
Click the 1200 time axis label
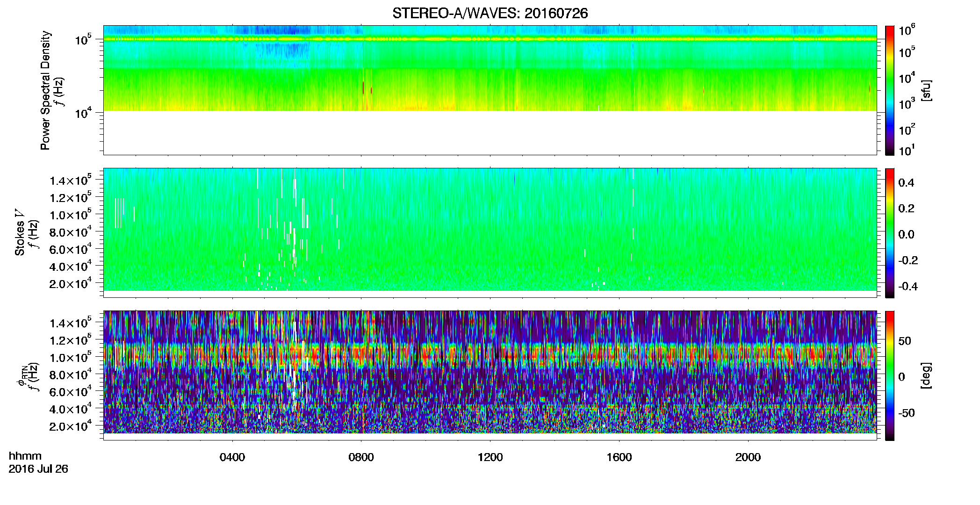coord(490,457)
